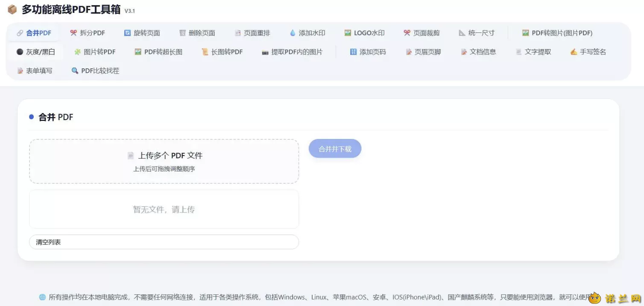This screenshot has width=644, height=306.
Task: Choose the water drop icon for 添加水印
Action: pos(293,33)
